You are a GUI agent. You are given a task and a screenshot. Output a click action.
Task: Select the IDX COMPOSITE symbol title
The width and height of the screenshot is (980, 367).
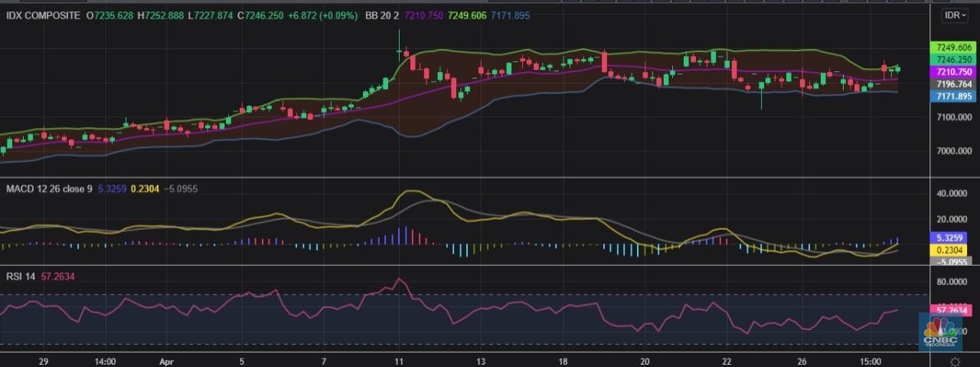tap(43, 15)
